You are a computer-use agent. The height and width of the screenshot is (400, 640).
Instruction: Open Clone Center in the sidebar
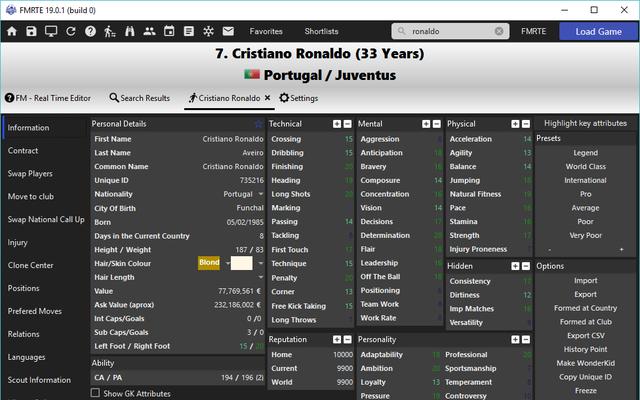(31, 265)
